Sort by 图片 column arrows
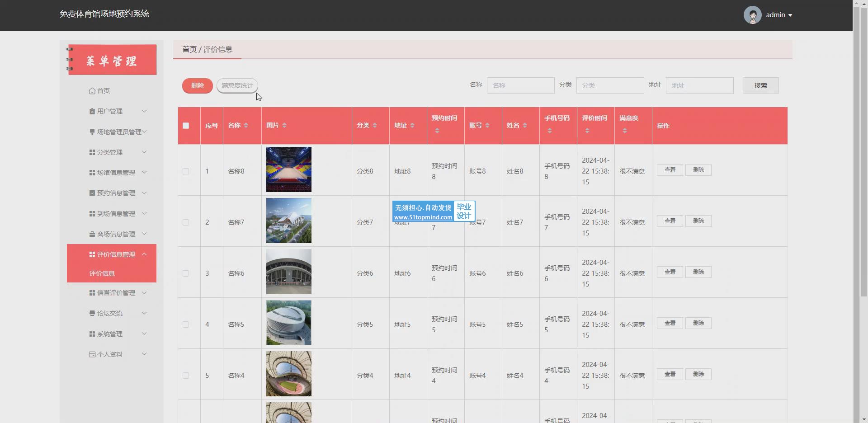 tap(284, 125)
